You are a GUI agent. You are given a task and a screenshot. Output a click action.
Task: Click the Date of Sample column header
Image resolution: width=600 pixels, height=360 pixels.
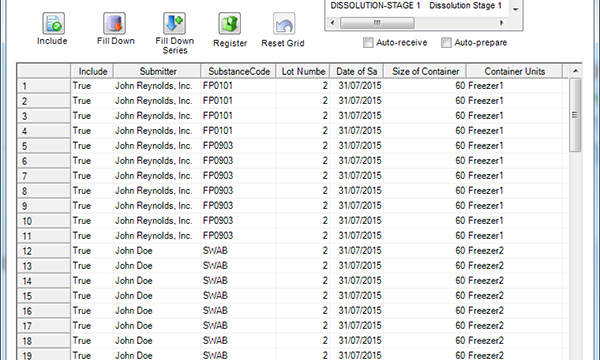357,71
